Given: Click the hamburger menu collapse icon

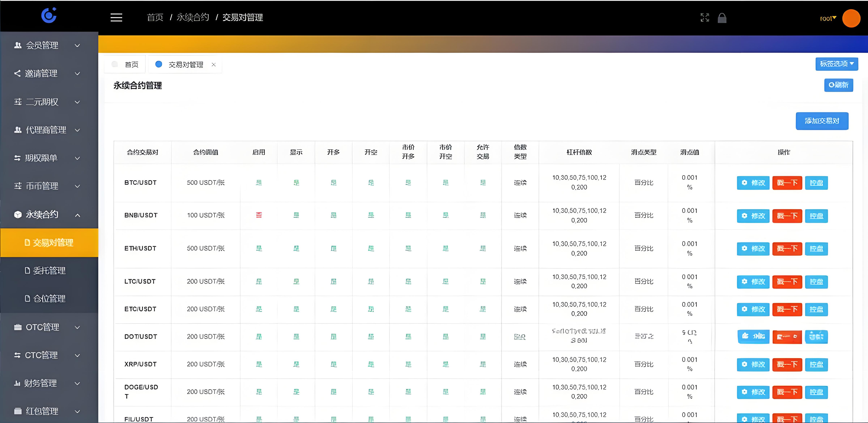Looking at the screenshot, I should tap(116, 18).
